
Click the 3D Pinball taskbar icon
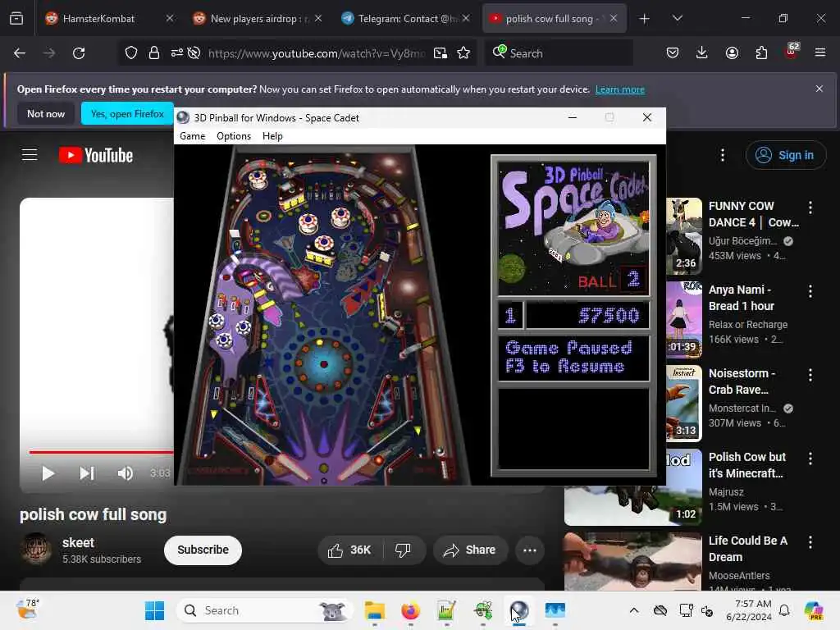pos(519,610)
